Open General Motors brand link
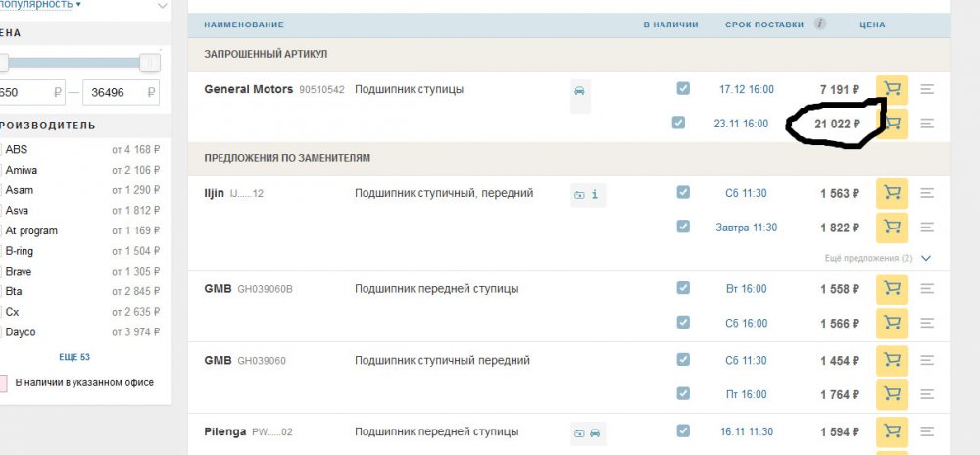The image size is (980, 455). point(248,89)
